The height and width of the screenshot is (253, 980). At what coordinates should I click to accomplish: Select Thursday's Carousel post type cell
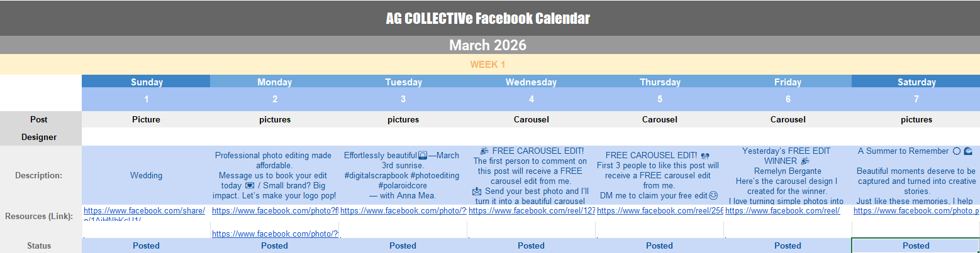click(659, 119)
